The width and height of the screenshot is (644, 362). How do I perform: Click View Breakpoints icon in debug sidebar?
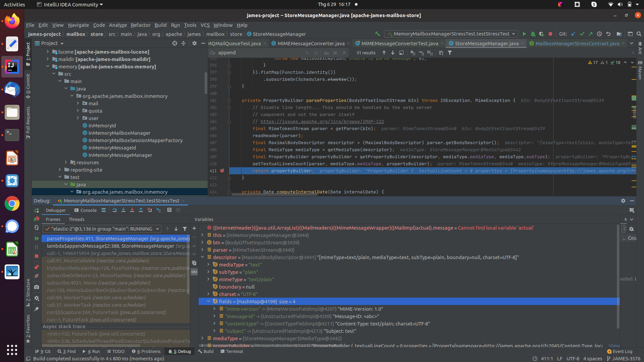(x=37, y=267)
